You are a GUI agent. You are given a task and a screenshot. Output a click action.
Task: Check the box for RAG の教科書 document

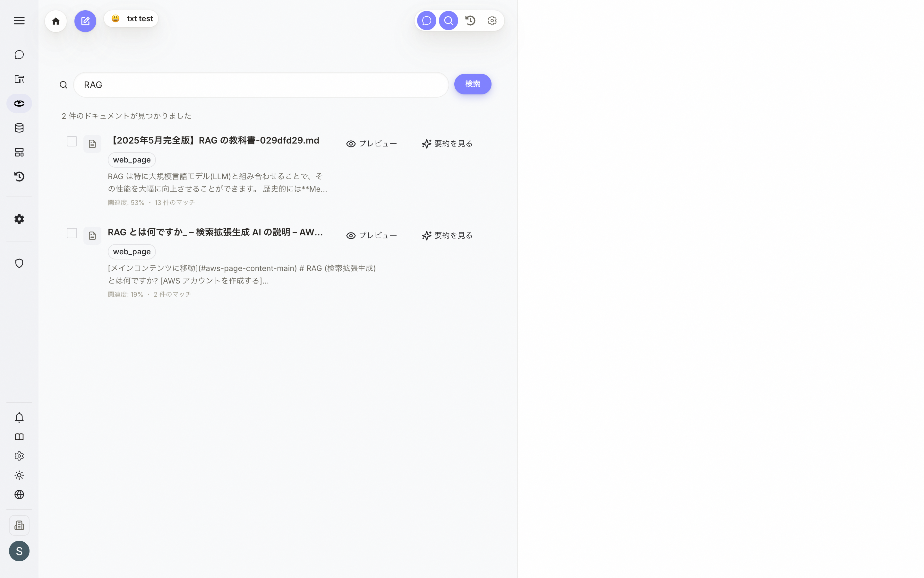[x=72, y=141]
